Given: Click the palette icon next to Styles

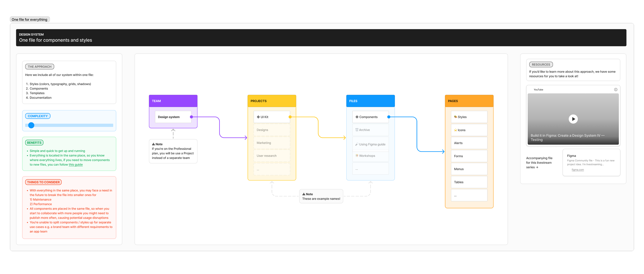Looking at the screenshot, I should click(x=456, y=117).
